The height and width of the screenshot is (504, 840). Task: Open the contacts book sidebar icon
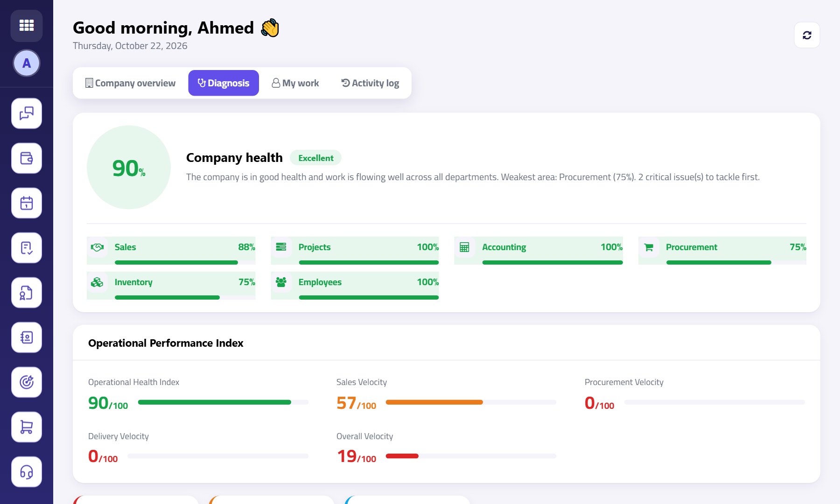tap(27, 337)
